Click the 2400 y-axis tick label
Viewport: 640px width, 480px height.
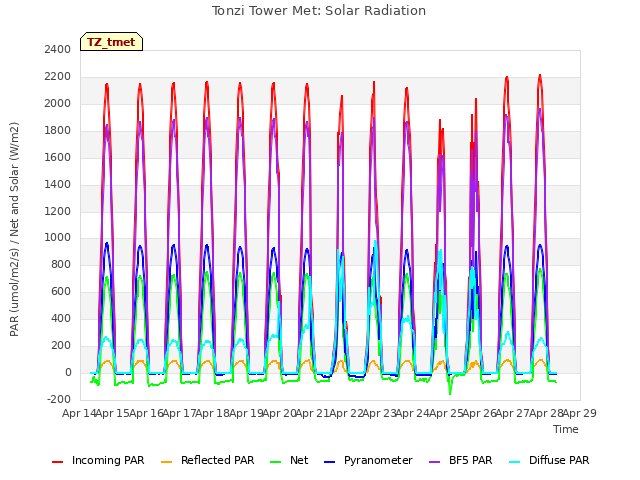point(58,50)
